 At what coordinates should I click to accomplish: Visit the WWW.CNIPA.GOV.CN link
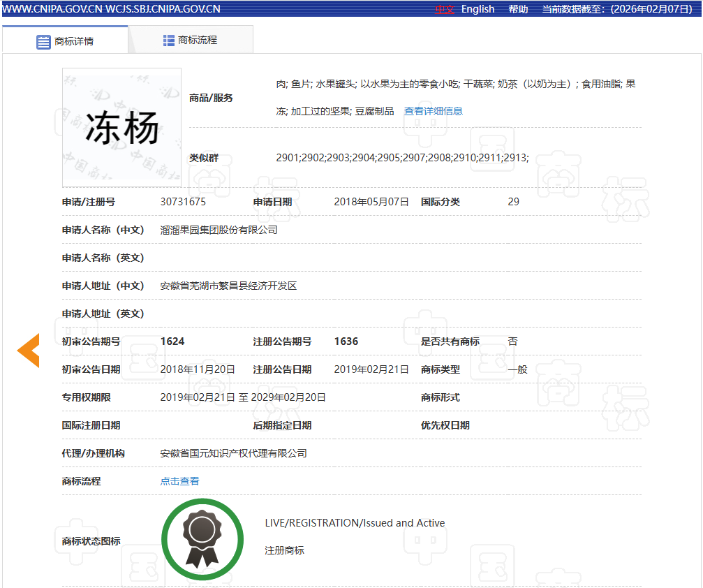(x=51, y=9)
